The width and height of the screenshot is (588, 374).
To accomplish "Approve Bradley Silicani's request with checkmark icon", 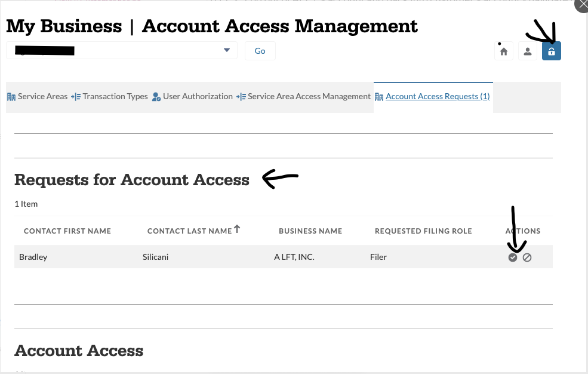I will coord(513,257).
